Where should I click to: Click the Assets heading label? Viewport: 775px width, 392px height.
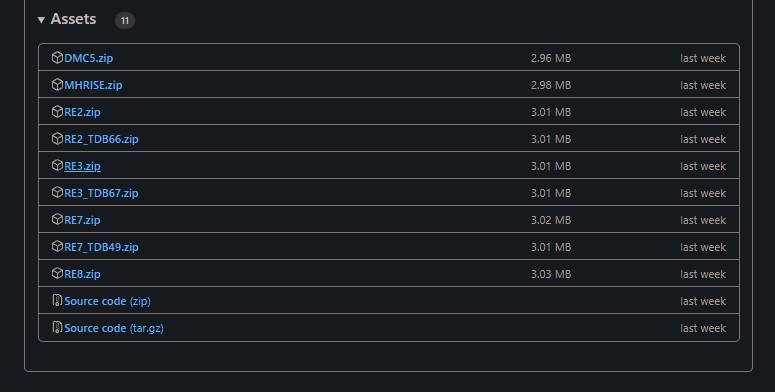[x=73, y=19]
